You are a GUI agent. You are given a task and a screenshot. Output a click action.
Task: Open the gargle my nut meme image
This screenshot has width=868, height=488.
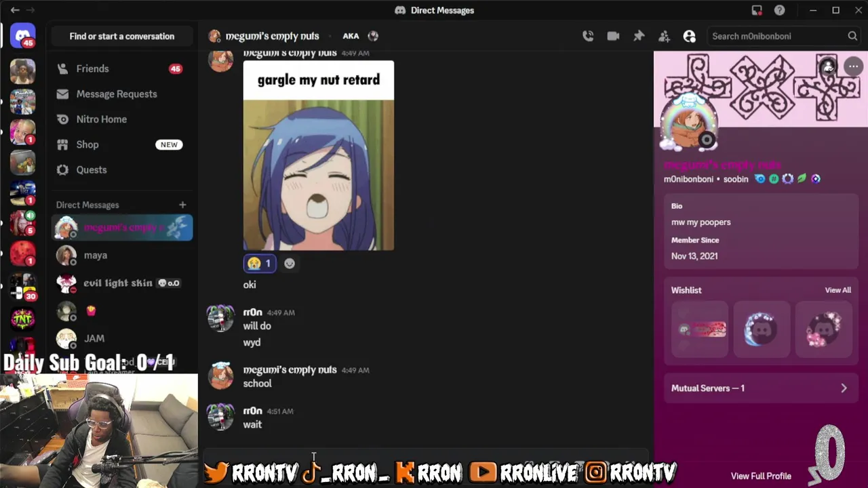tap(318, 156)
